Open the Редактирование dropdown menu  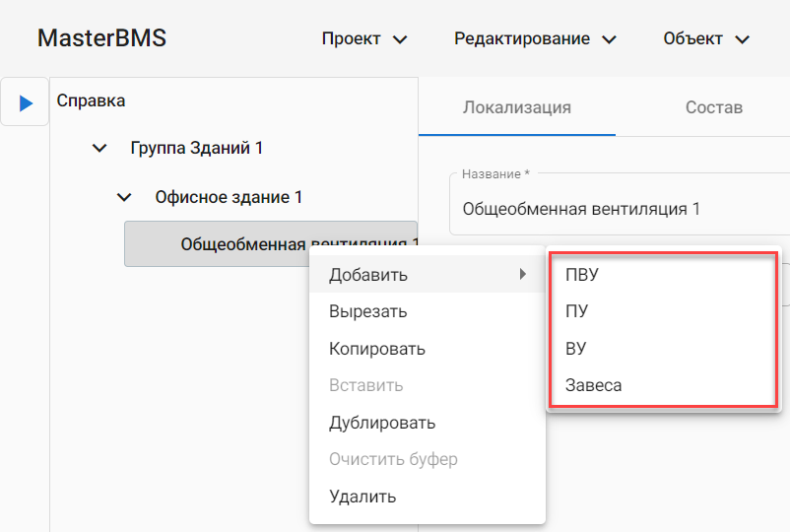535,39
